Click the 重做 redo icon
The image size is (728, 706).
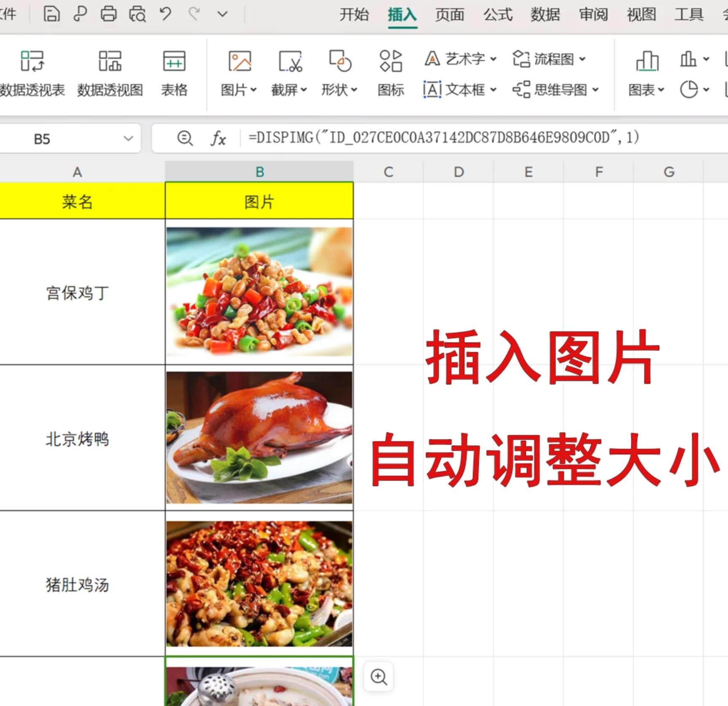(193, 14)
